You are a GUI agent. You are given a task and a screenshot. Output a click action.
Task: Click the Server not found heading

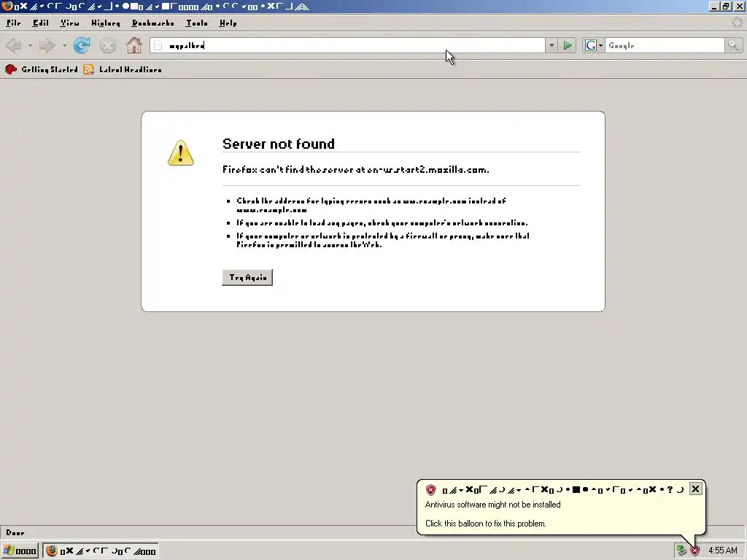278,144
